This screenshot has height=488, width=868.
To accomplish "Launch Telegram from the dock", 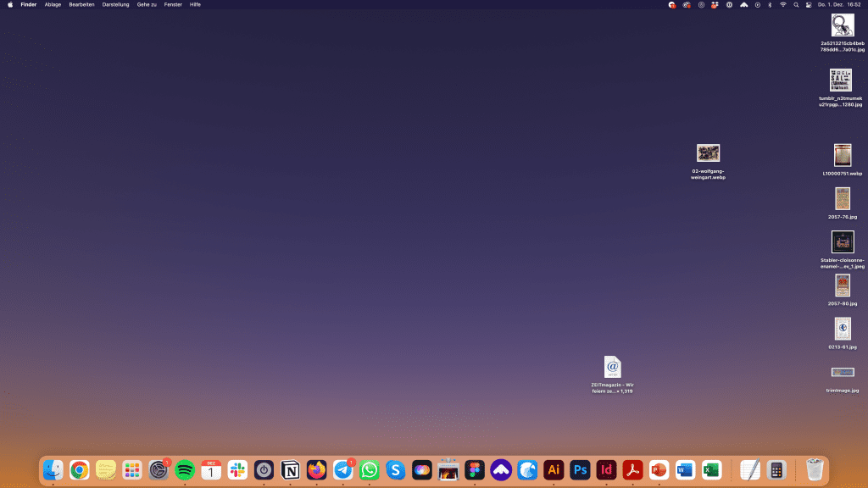I will [x=342, y=469].
